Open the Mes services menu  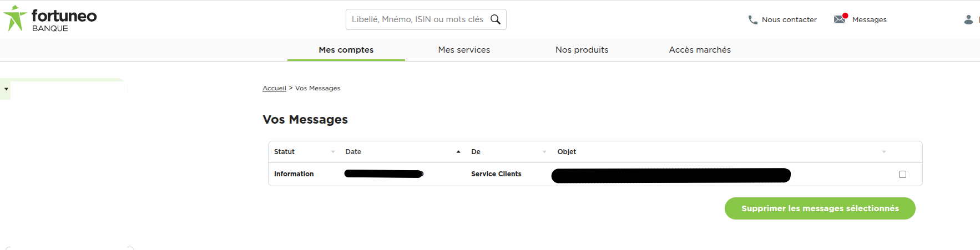point(464,50)
